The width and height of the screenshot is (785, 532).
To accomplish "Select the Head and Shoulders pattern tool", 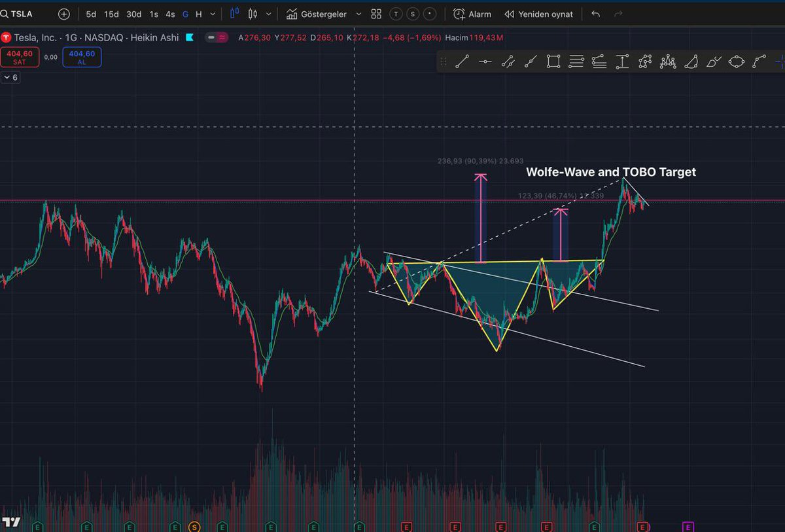I will coord(668,62).
